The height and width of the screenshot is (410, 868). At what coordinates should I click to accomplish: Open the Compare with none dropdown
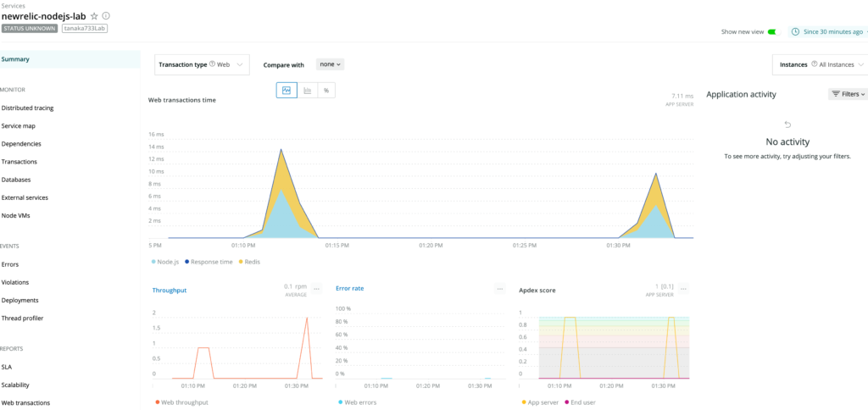[x=331, y=64]
